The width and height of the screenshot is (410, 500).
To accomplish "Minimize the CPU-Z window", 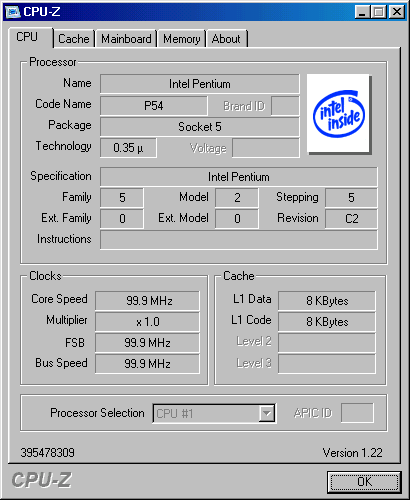I will click(362, 12).
